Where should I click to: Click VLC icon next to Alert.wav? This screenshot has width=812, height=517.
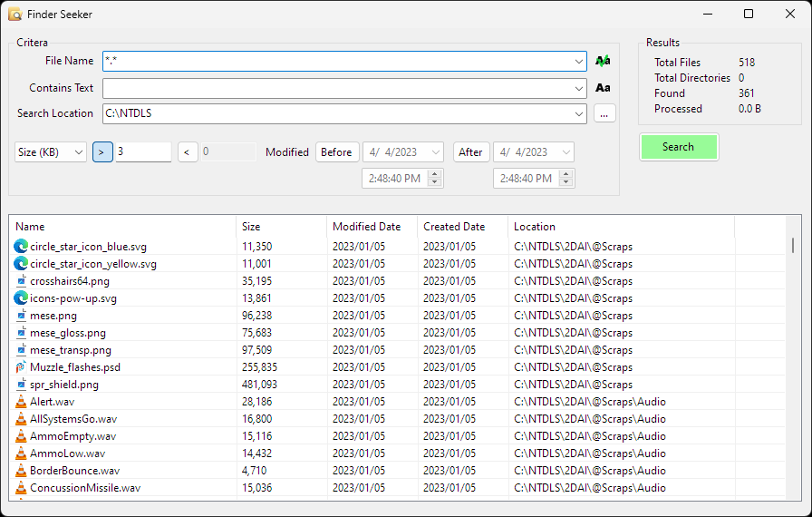(x=21, y=402)
